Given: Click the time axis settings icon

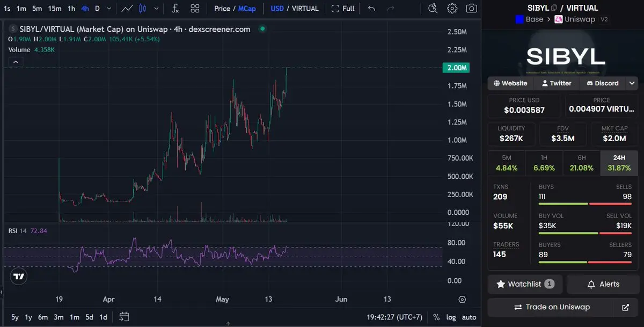Looking at the screenshot, I should point(462,299).
